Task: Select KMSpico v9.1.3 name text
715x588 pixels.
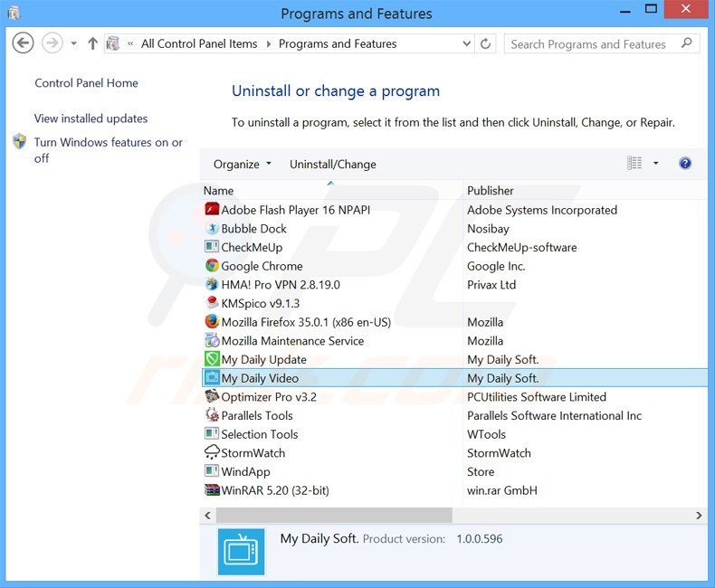Action: (x=261, y=304)
